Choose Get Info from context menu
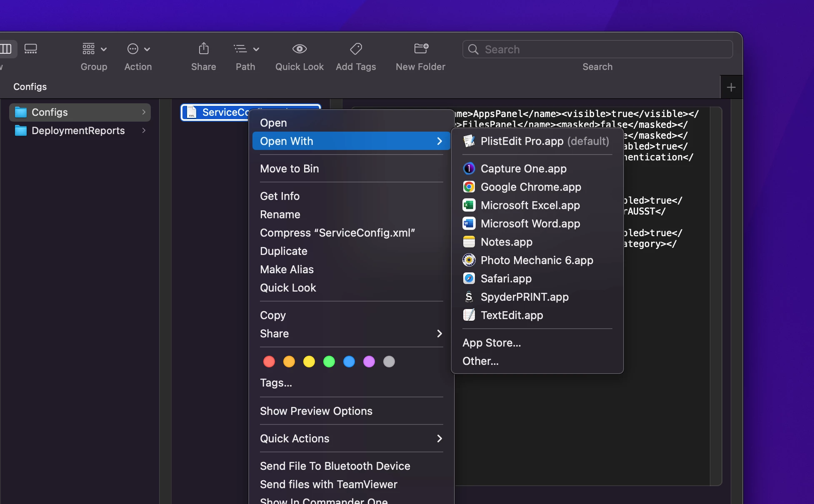The height and width of the screenshot is (504, 814). (280, 196)
